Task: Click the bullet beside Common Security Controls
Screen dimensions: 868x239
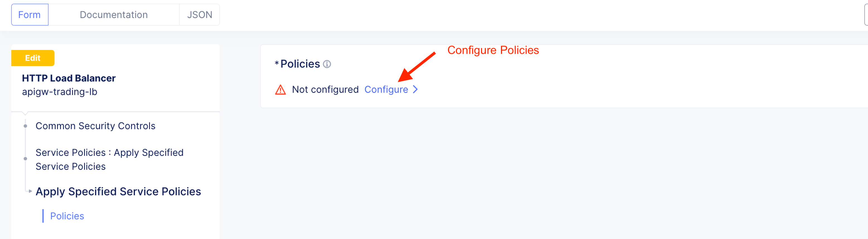Action: [x=25, y=126]
